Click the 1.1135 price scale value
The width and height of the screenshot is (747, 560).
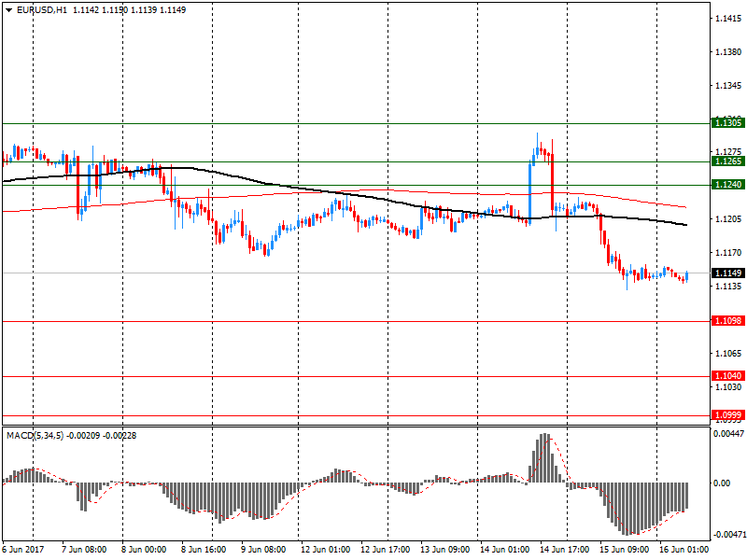[728, 287]
